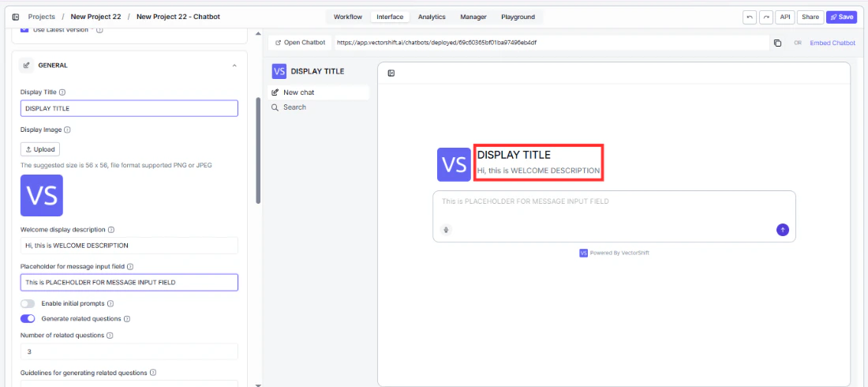868x387 pixels.
Task: Click the undo arrow button
Action: (x=750, y=17)
